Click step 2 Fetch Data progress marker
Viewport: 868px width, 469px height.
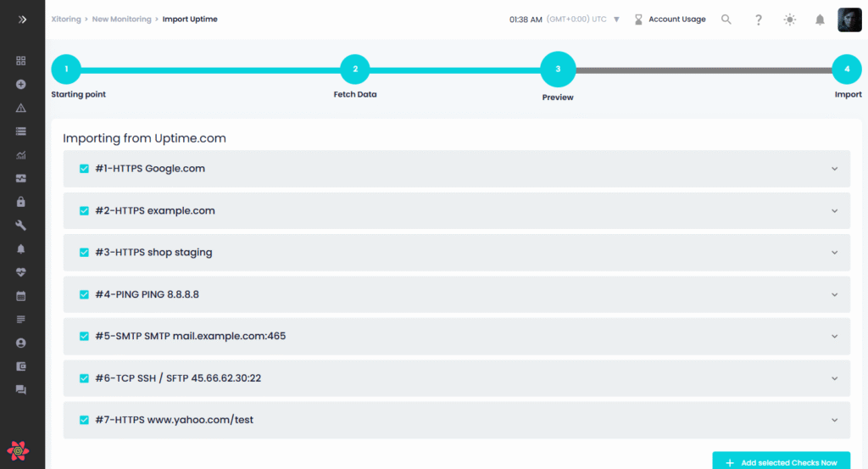click(355, 70)
